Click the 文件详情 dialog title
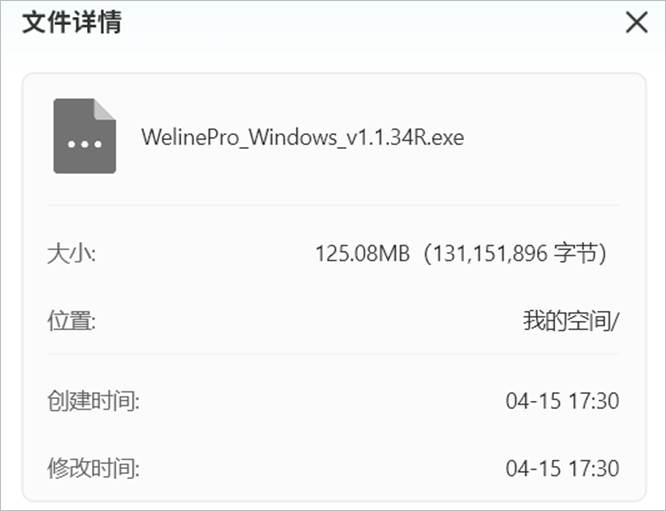 (x=72, y=22)
